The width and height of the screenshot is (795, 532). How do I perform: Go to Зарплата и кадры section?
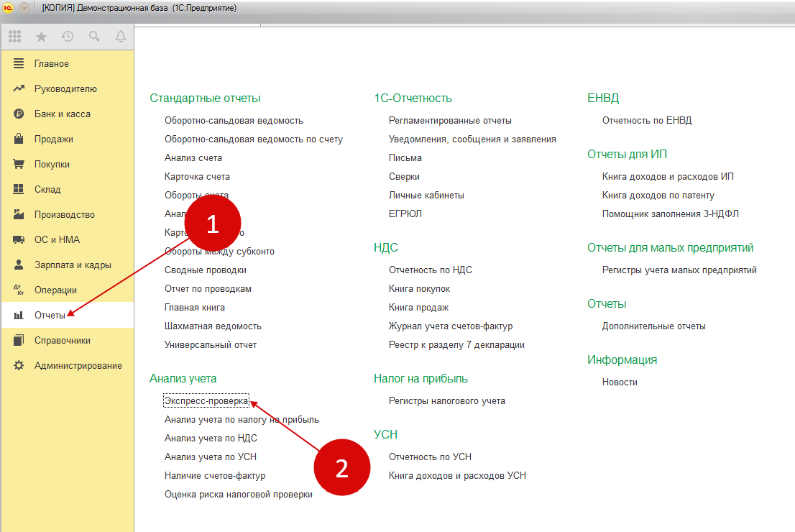(x=73, y=265)
